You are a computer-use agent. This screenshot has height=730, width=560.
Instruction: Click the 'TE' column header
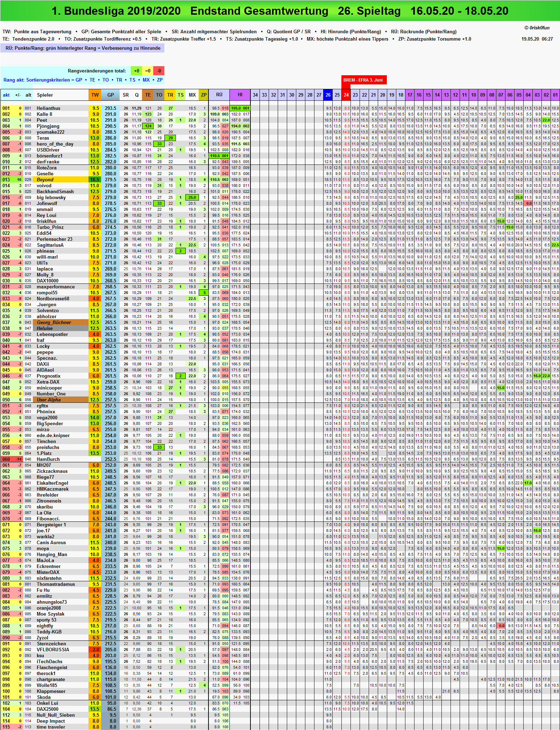148,95
